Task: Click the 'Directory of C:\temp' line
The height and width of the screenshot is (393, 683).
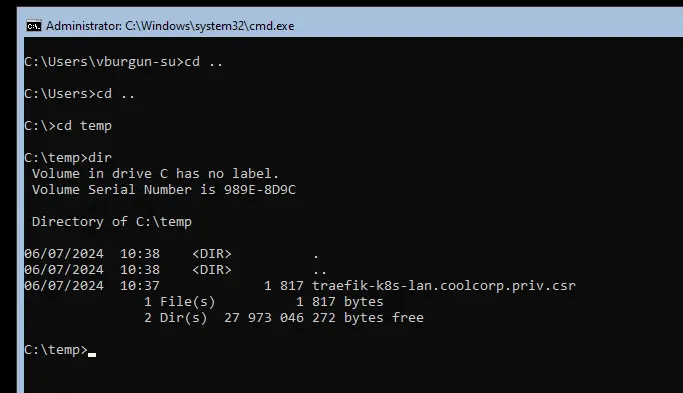Action: (112, 222)
